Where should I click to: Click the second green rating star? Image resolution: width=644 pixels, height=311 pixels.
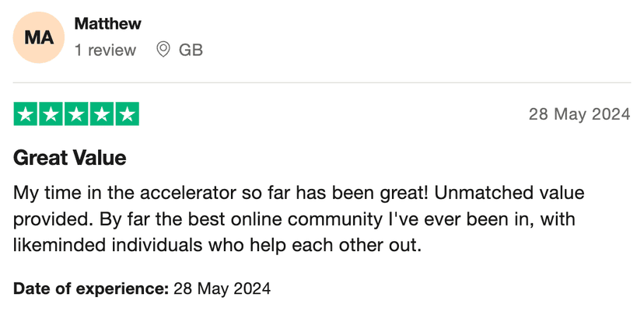click(x=51, y=115)
